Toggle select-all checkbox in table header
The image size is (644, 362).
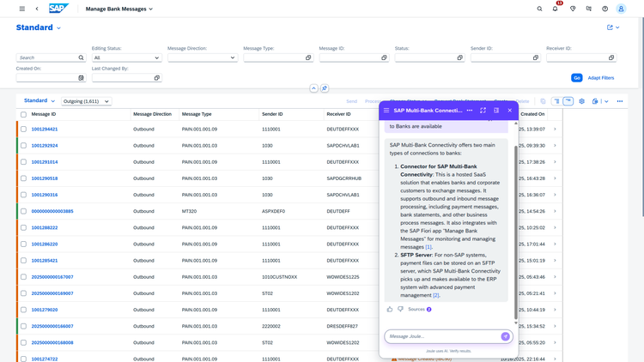23,114
